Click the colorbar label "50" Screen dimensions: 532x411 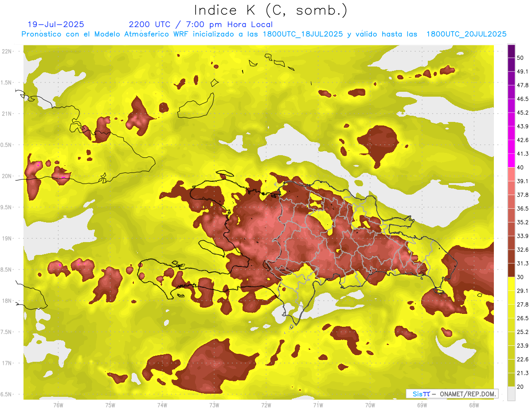tap(520, 58)
